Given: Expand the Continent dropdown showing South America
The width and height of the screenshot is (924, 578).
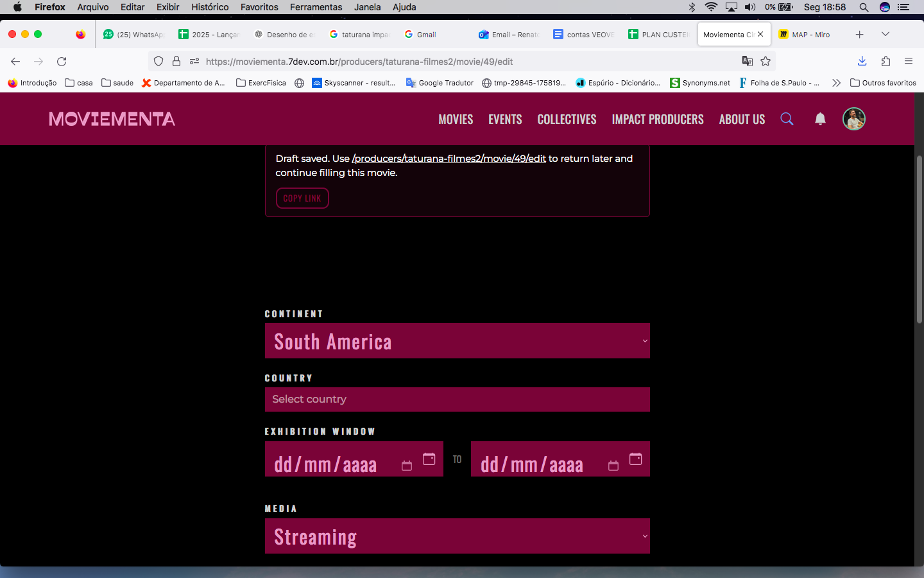Looking at the screenshot, I should coord(457,341).
